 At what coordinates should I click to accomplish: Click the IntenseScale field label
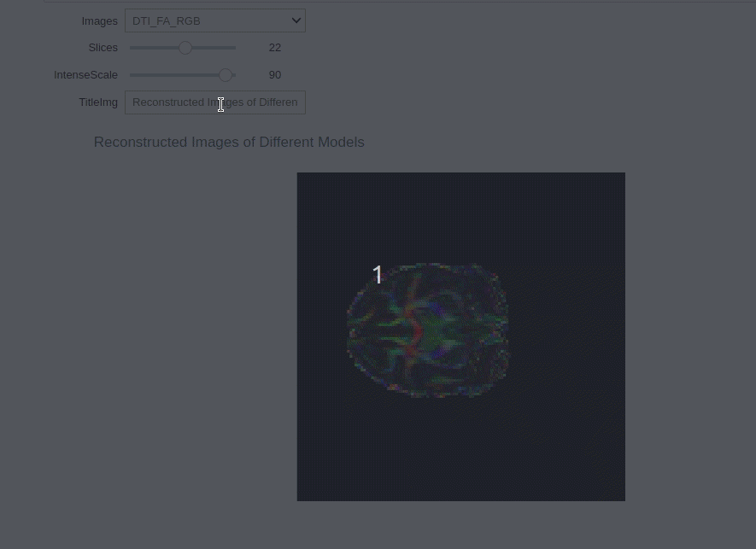[85, 75]
